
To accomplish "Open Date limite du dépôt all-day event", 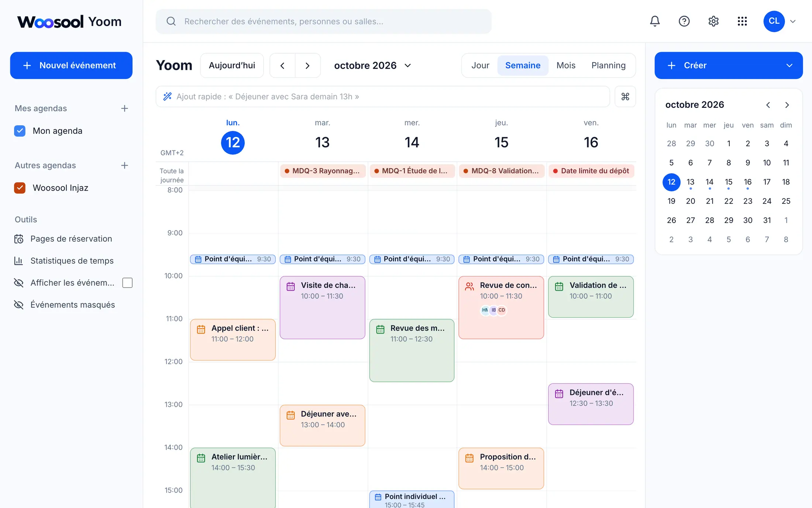I will (x=591, y=171).
